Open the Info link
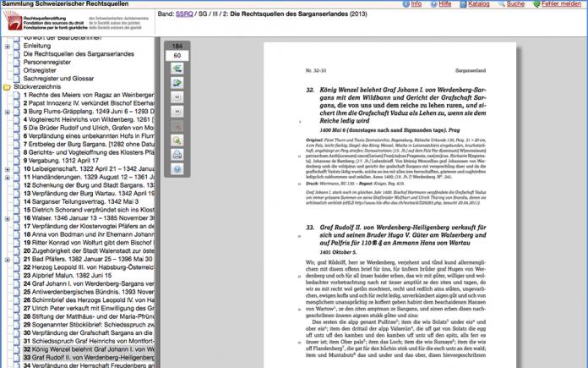Image resolution: width=588 pixels, height=368 pixels. 416,3
